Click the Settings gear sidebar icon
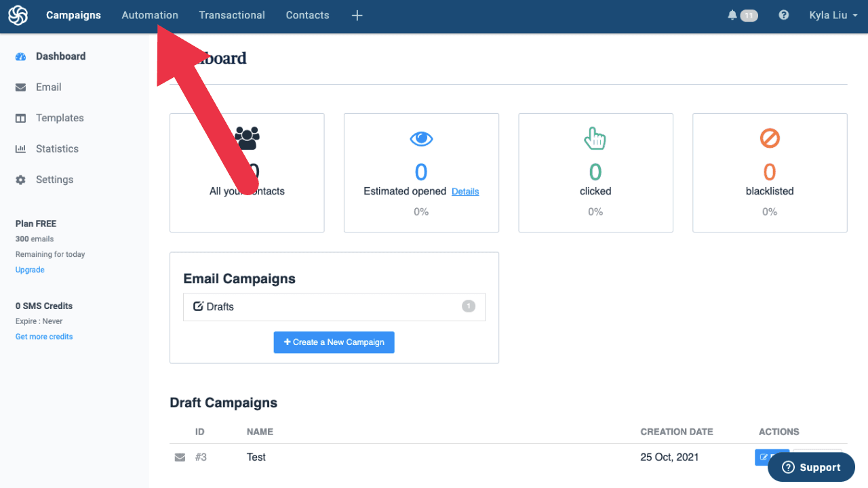The image size is (868, 488). coord(21,180)
